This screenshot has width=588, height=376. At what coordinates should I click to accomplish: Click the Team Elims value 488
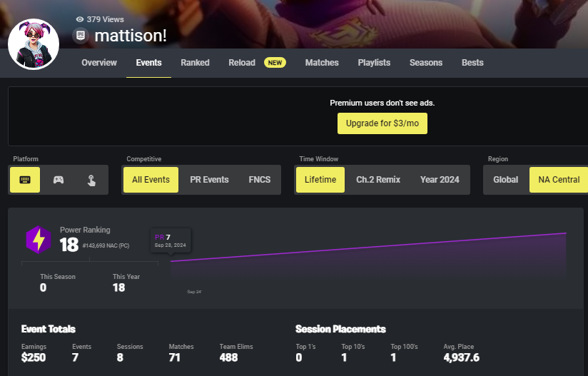click(x=229, y=357)
